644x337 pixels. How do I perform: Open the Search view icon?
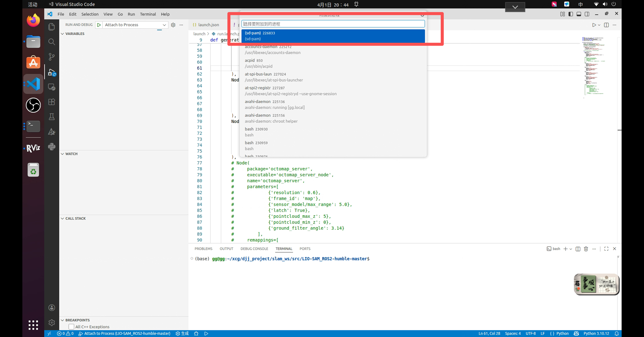(x=52, y=42)
